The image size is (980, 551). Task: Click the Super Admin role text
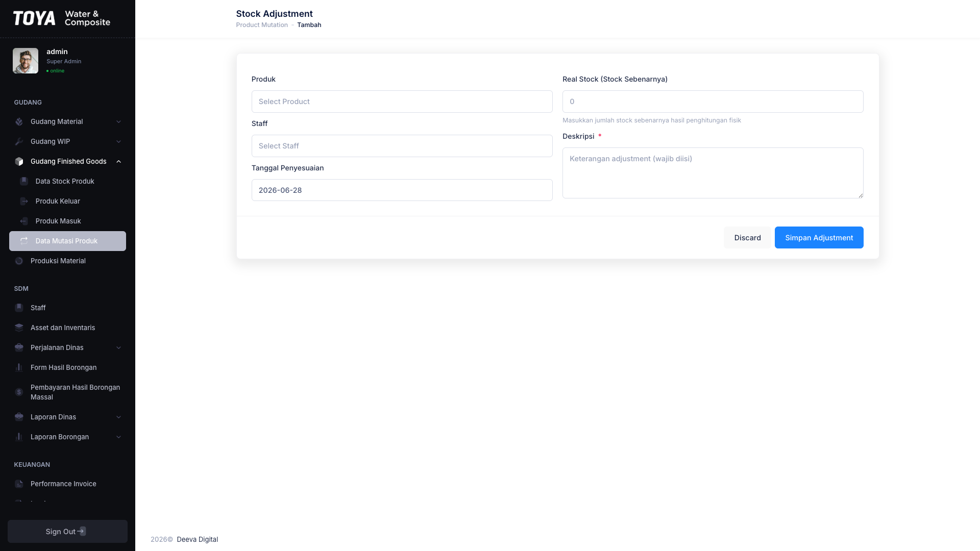pos(64,61)
